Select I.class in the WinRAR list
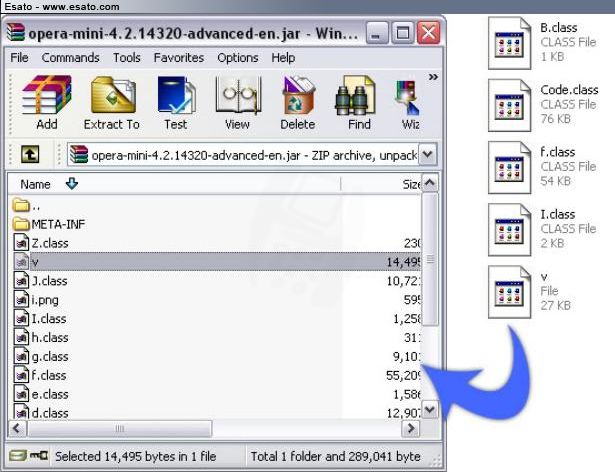Screen dimensions: 615x472 (214, 319)
